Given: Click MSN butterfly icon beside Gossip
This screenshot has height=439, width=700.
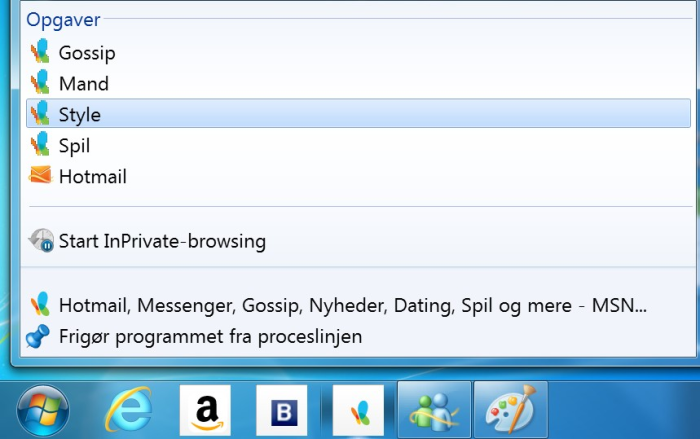Looking at the screenshot, I should (41, 51).
